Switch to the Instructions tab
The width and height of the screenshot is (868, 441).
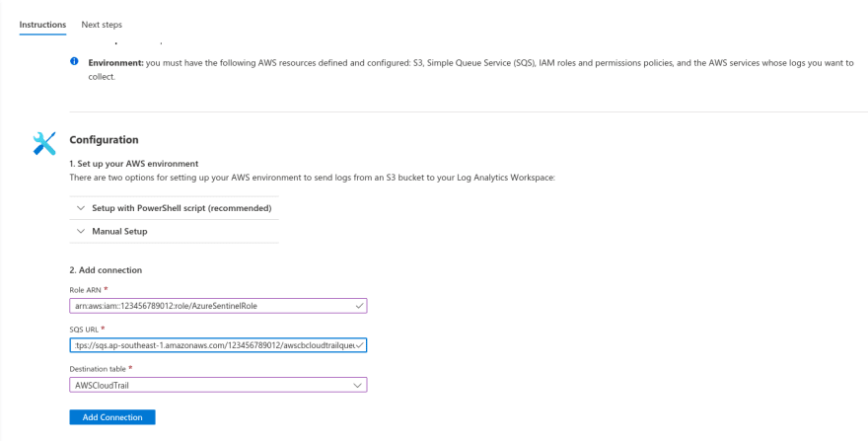coord(42,25)
